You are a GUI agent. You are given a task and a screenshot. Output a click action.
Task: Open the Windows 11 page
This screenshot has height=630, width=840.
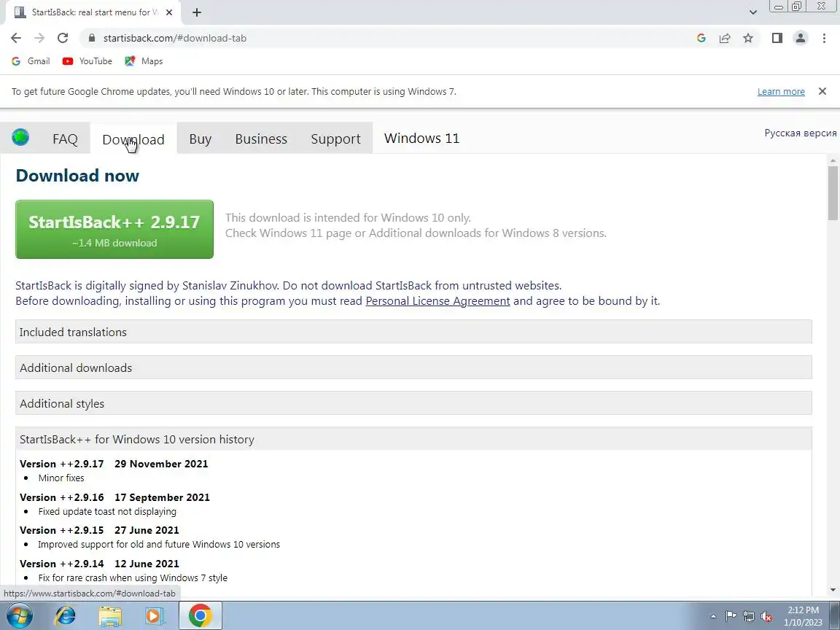421,139
